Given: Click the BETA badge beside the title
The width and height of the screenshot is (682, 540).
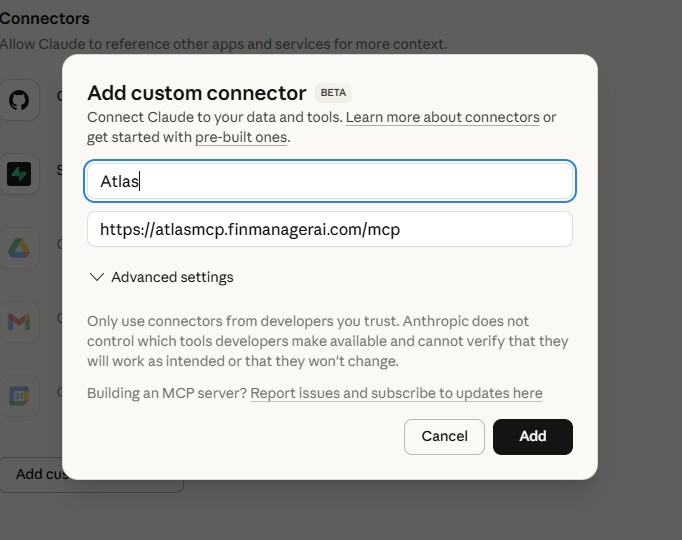Looking at the screenshot, I should tap(333, 93).
